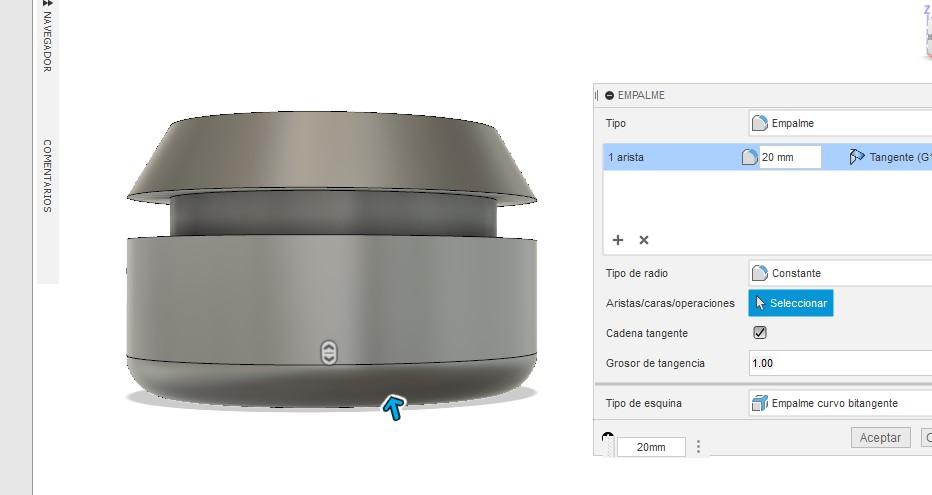932x495 pixels.
Task: Click the Seleccionar button
Action: pyautogui.click(x=791, y=303)
